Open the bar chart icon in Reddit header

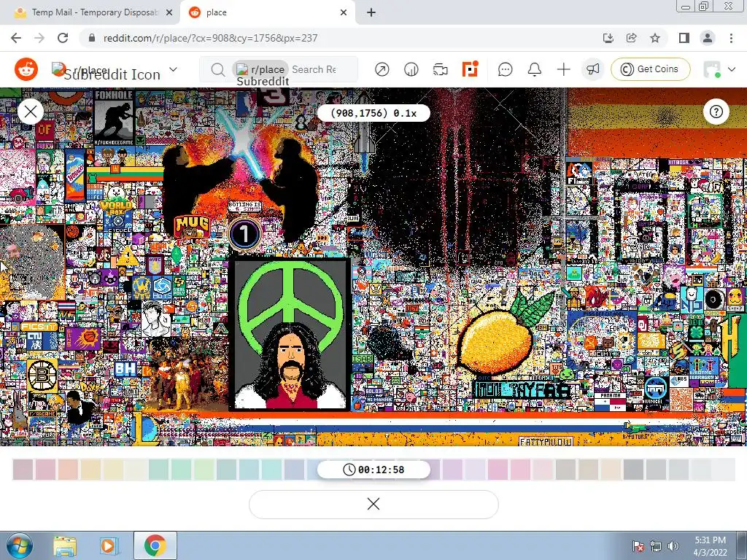(x=411, y=69)
